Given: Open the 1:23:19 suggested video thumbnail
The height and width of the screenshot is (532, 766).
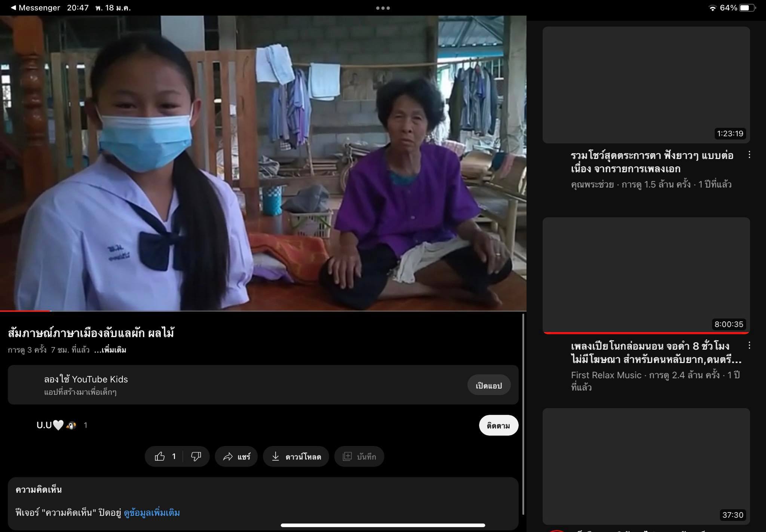Looking at the screenshot, I should [646, 85].
